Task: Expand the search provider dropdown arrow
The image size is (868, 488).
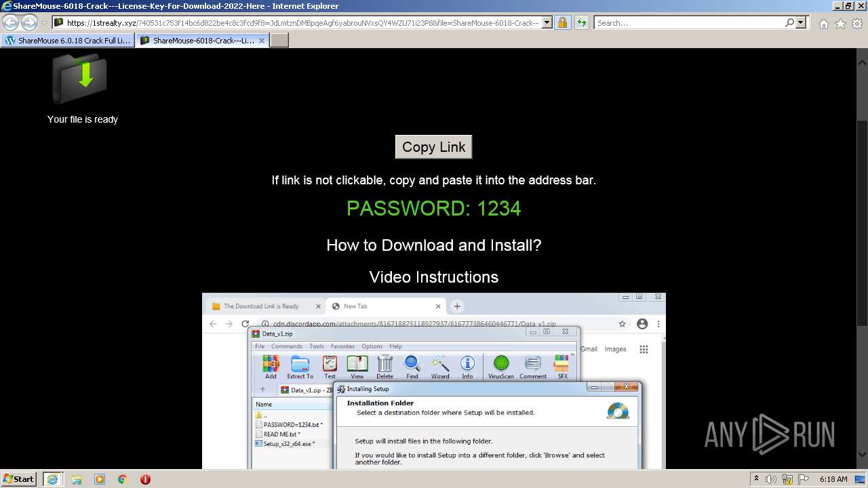Action: click(802, 22)
